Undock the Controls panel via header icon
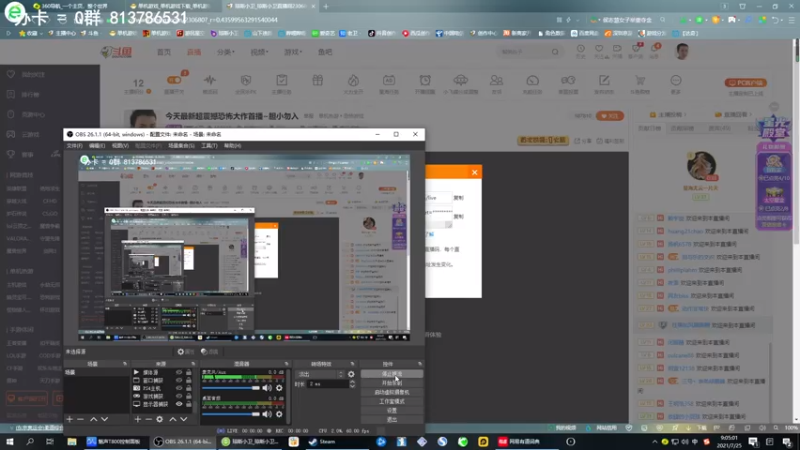The width and height of the screenshot is (800, 450). pyautogui.click(x=420, y=364)
